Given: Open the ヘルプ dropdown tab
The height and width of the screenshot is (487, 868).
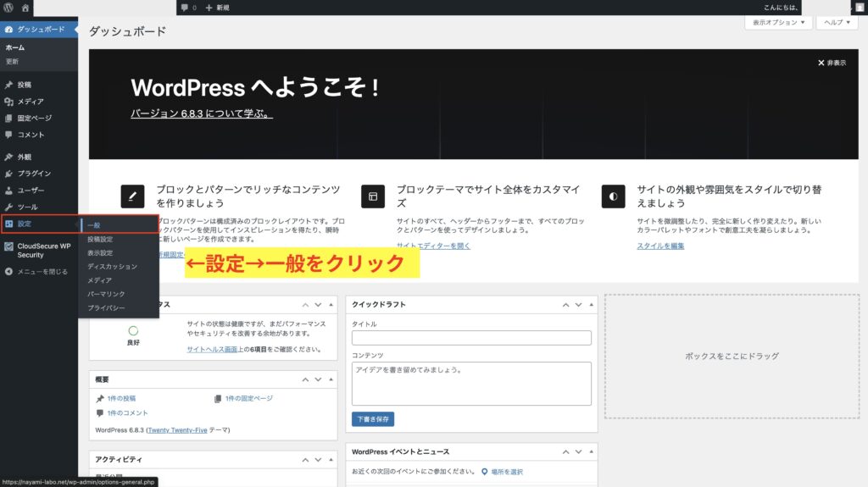Looking at the screenshot, I should pyautogui.click(x=837, y=23).
